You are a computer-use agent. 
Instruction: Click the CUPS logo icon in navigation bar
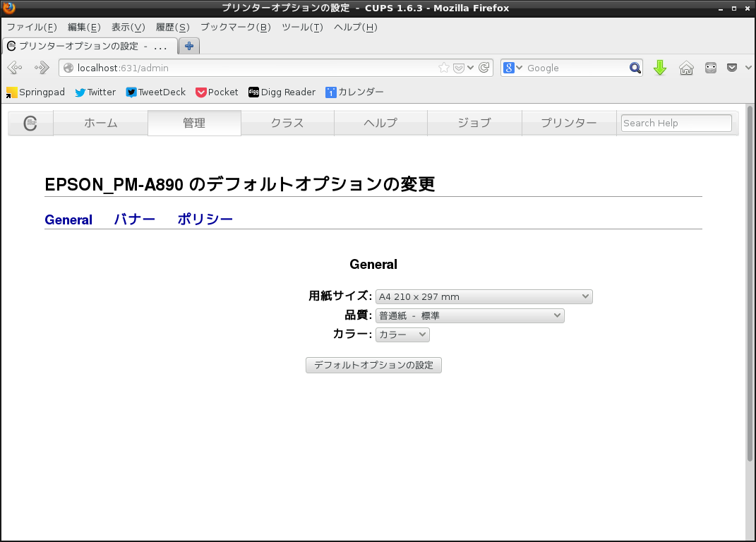pyautogui.click(x=30, y=124)
